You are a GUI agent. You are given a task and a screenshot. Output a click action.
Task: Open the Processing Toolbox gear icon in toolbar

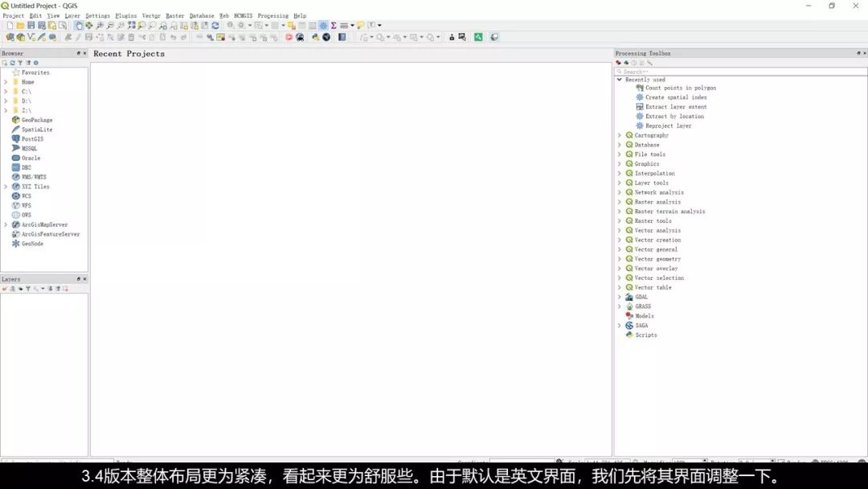323,26
